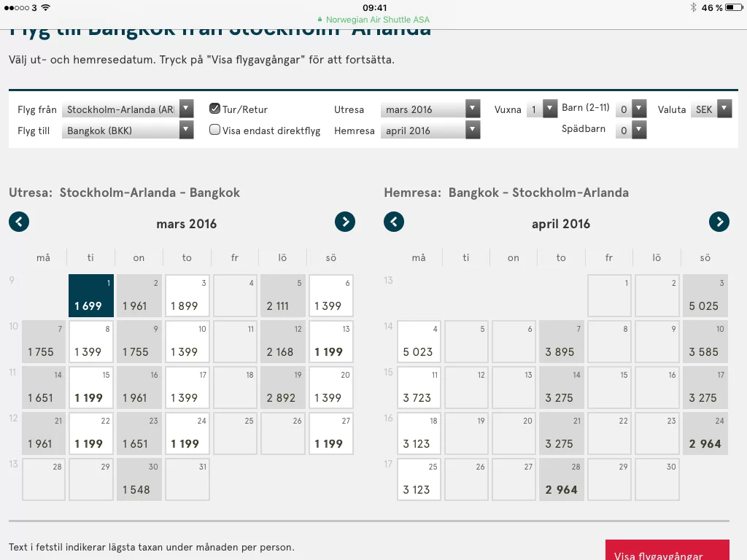Open the Vuxna passenger dropdown
The height and width of the screenshot is (560, 747).
pos(549,109)
